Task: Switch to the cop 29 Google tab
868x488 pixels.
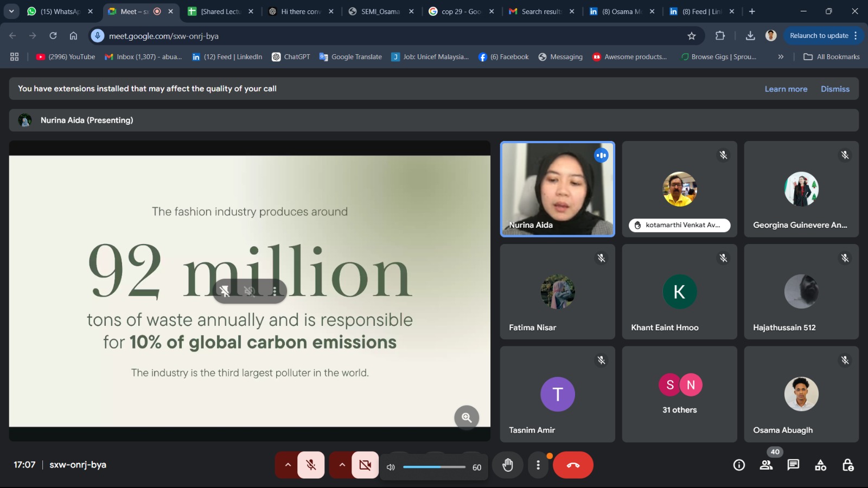Action: click(461, 11)
